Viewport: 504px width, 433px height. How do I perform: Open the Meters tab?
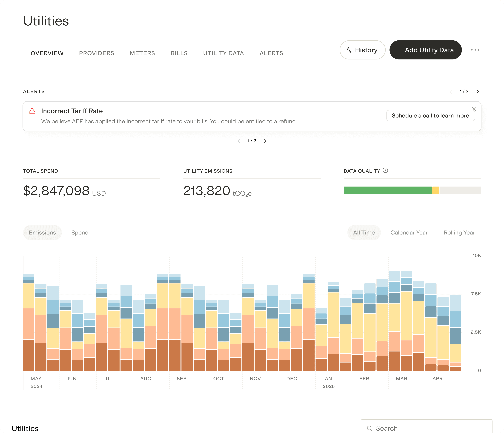pos(142,53)
